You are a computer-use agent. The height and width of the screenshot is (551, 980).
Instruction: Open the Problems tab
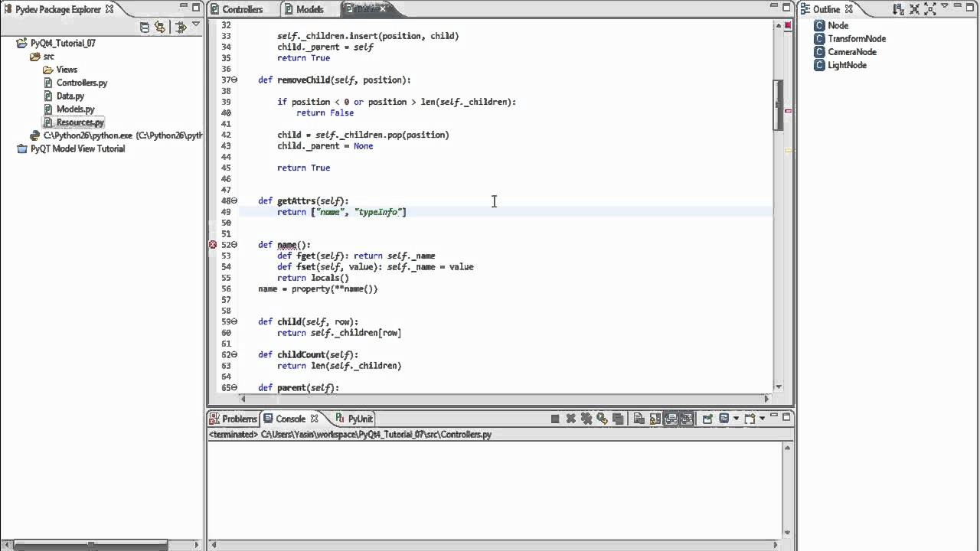(x=239, y=419)
